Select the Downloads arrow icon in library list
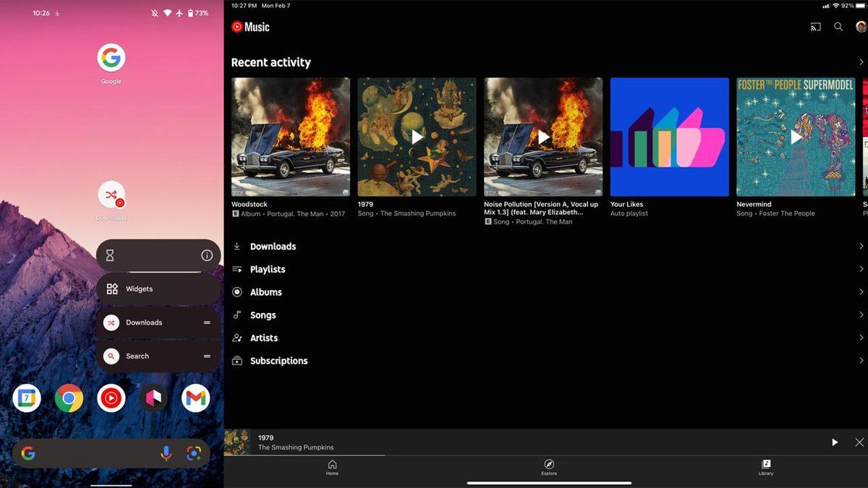This screenshot has height=488, width=868. (237, 246)
